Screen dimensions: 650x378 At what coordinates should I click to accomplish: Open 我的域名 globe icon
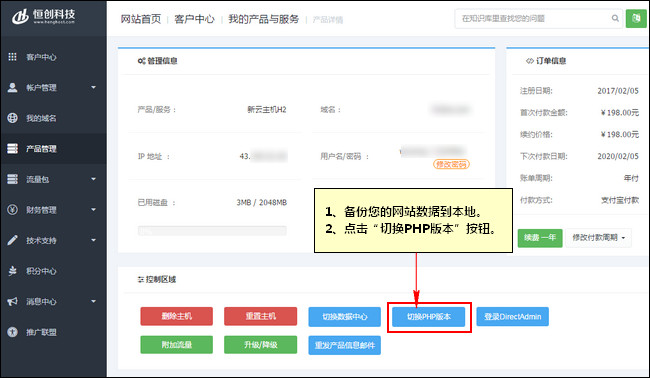[12, 118]
